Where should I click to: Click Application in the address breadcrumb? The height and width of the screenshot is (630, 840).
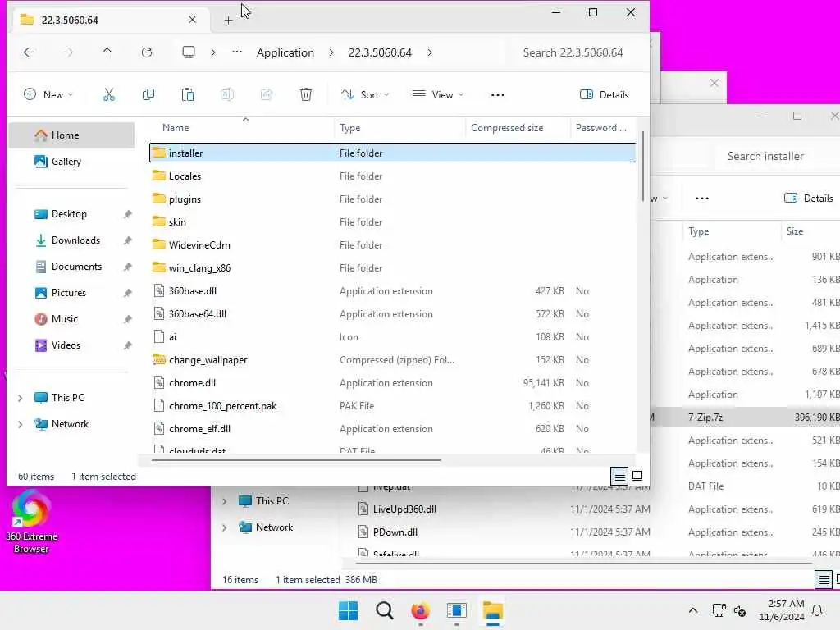click(x=285, y=52)
